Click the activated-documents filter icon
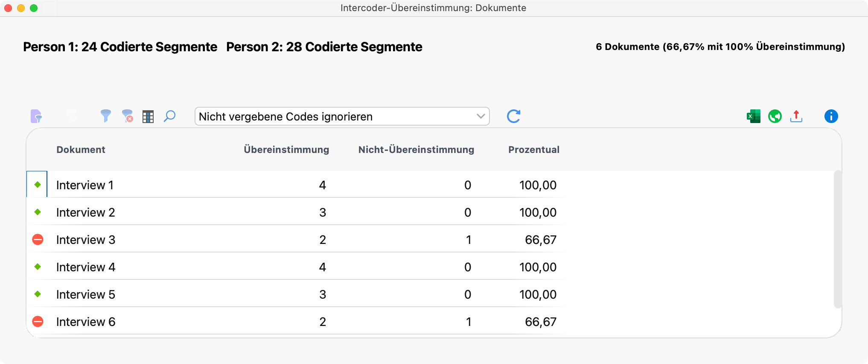 tap(36, 116)
